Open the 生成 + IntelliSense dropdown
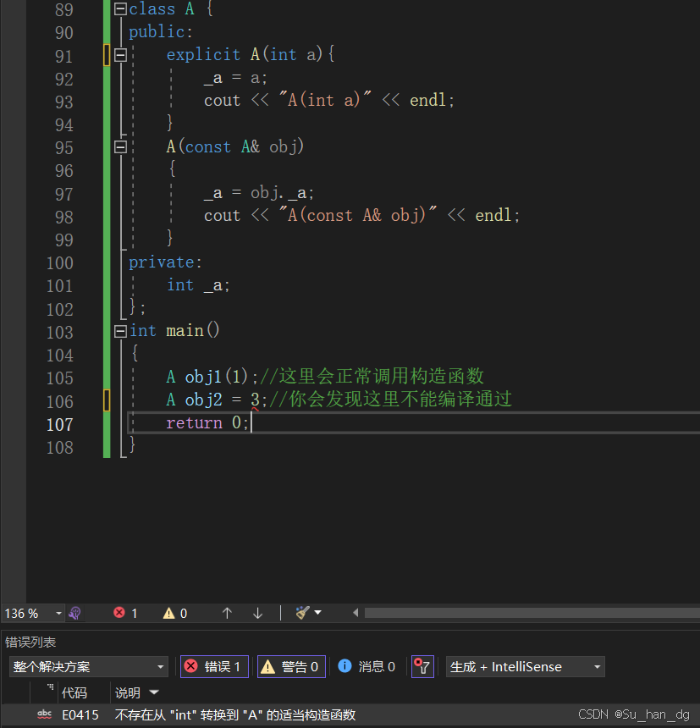This screenshot has height=728, width=700. click(525, 666)
